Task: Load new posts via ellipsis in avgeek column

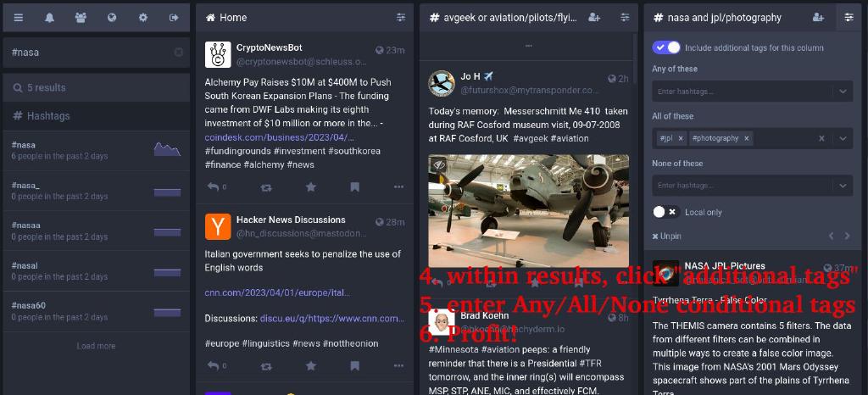Action: (x=528, y=46)
